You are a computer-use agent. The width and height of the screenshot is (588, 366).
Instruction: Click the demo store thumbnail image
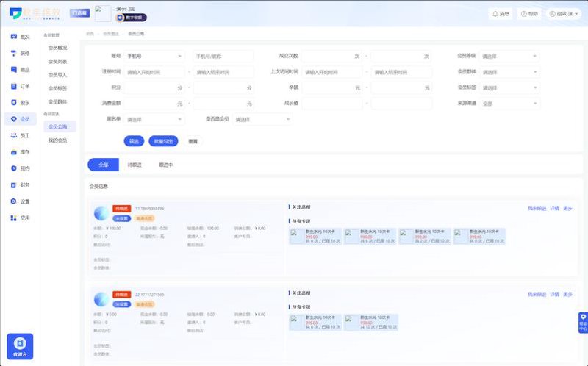click(x=103, y=13)
